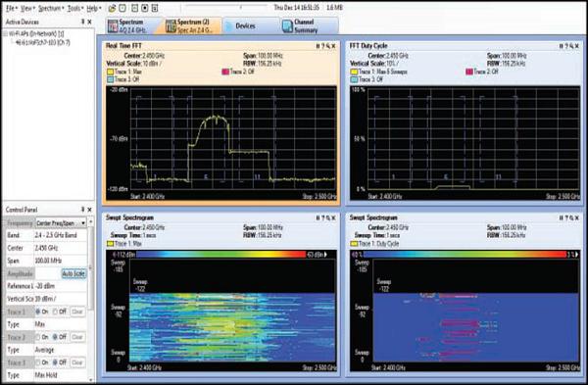Screen dimensions: 588x385
Task: Select Trace 1 On radio button
Action: click(x=38, y=312)
